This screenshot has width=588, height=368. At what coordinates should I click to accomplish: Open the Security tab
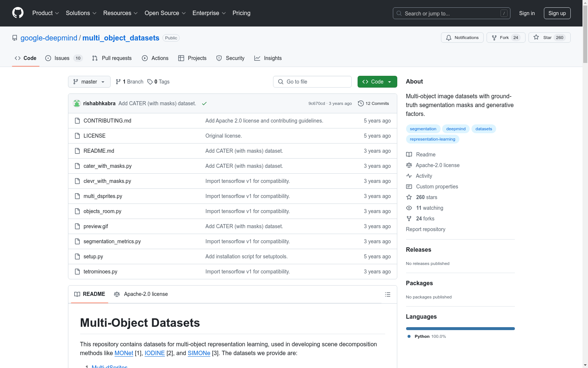[x=230, y=58]
